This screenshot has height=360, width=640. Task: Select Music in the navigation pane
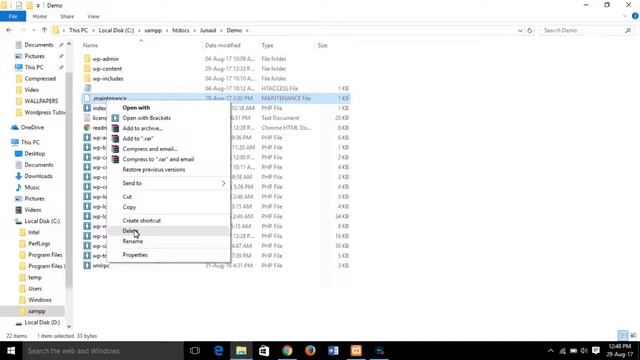[32, 187]
